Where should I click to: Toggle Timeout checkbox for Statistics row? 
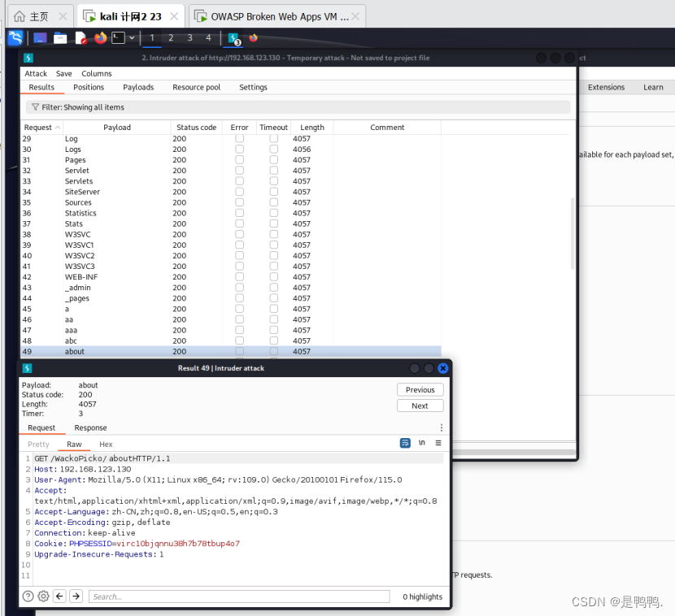pos(274,213)
